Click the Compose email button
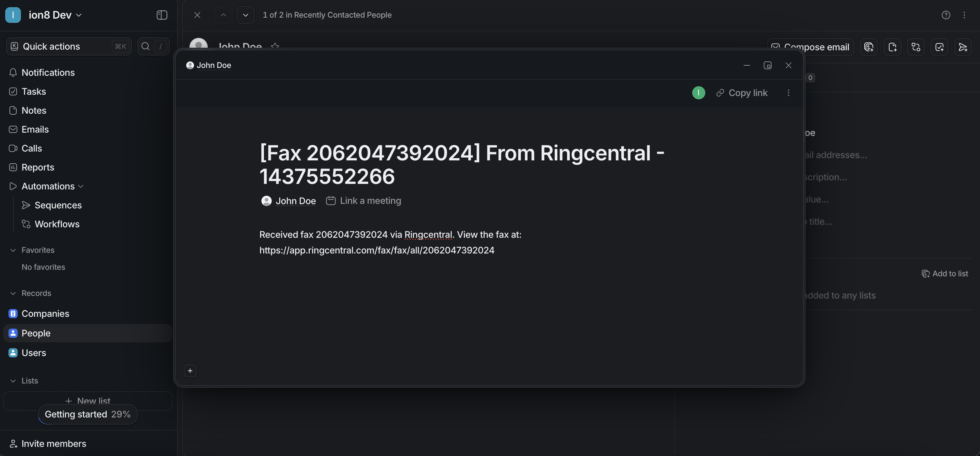 click(x=810, y=47)
